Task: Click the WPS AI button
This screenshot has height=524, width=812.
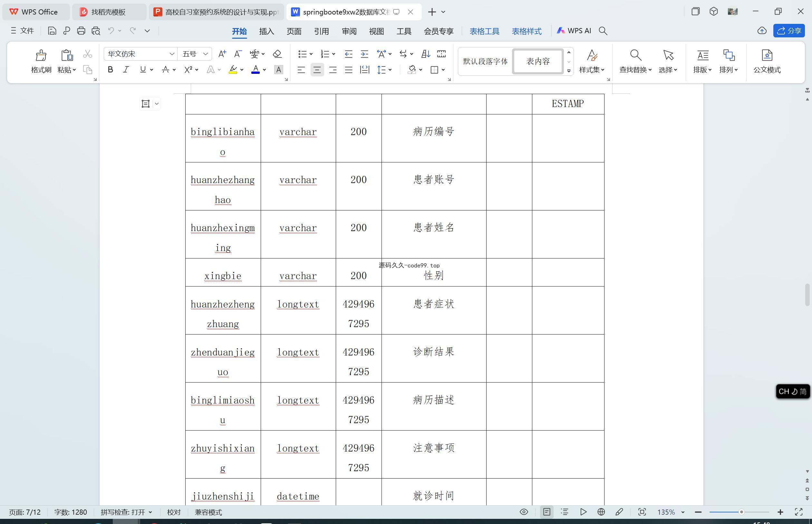Action: click(x=574, y=31)
